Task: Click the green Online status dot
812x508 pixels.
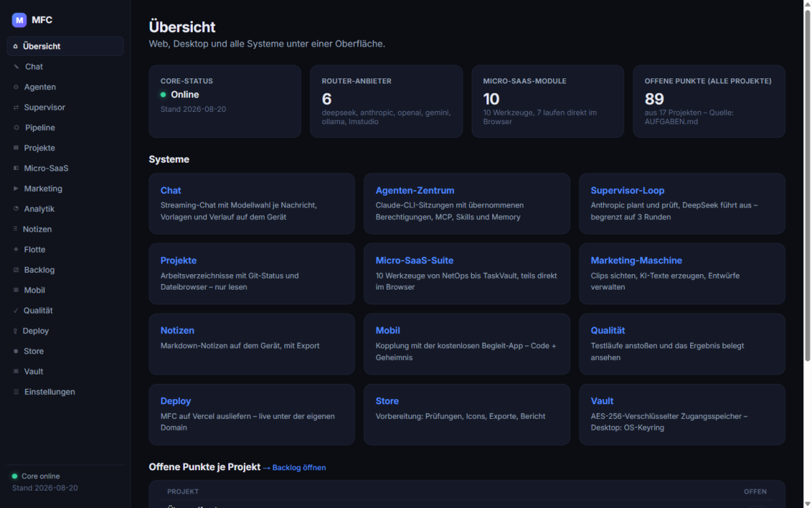Action: point(163,95)
